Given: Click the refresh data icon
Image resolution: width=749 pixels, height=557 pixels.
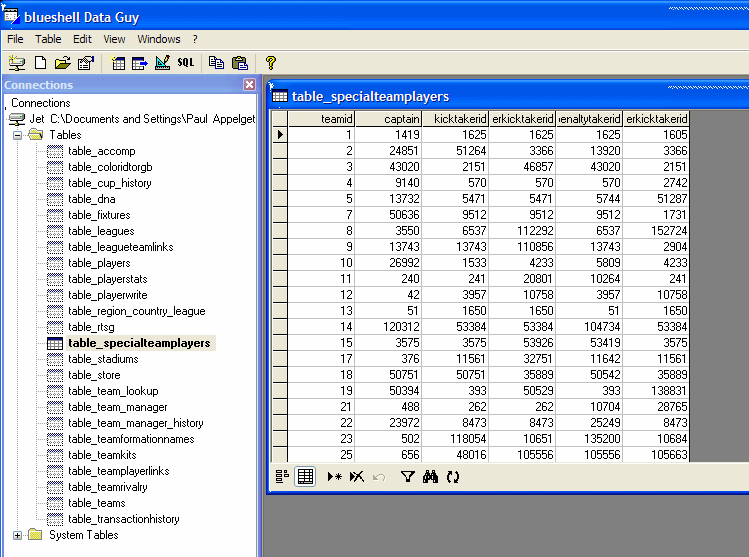Looking at the screenshot, I should [453, 477].
